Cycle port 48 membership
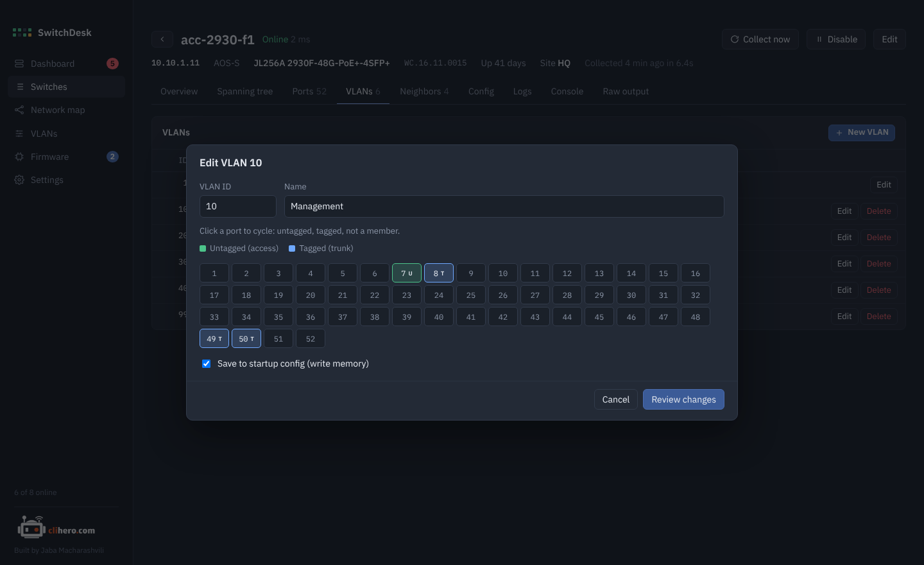 [x=696, y=317]
